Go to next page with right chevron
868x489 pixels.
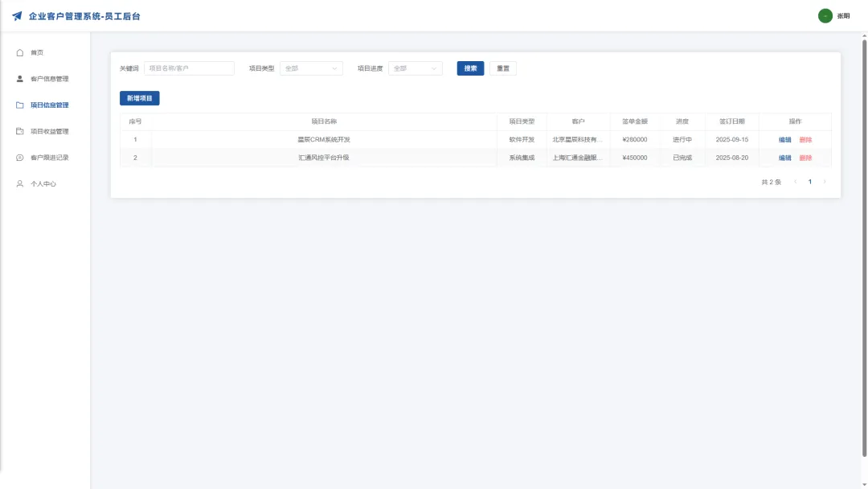[825, 182]
